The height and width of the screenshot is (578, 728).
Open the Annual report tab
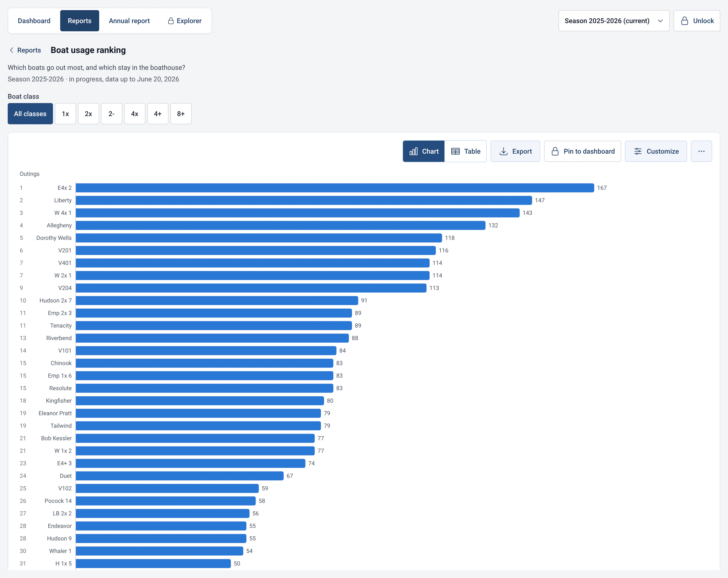(x=129, y=21)
